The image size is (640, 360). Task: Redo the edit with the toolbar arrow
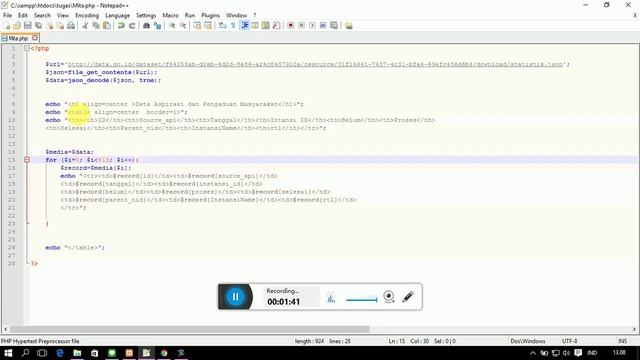click(132, 26)
